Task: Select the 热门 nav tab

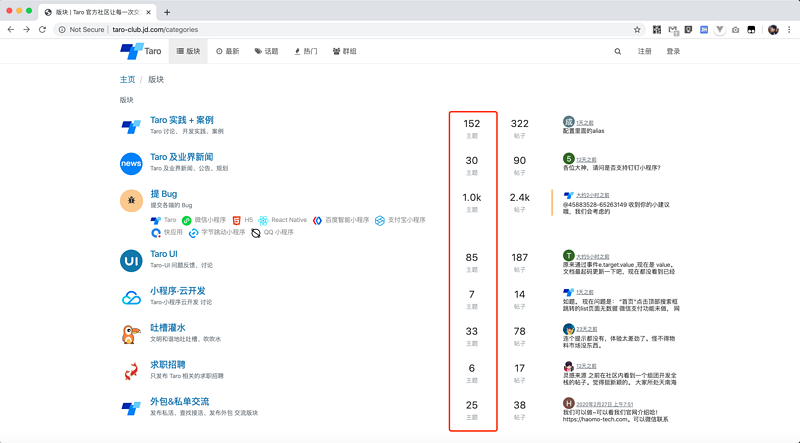Action: tap(306, 51)
